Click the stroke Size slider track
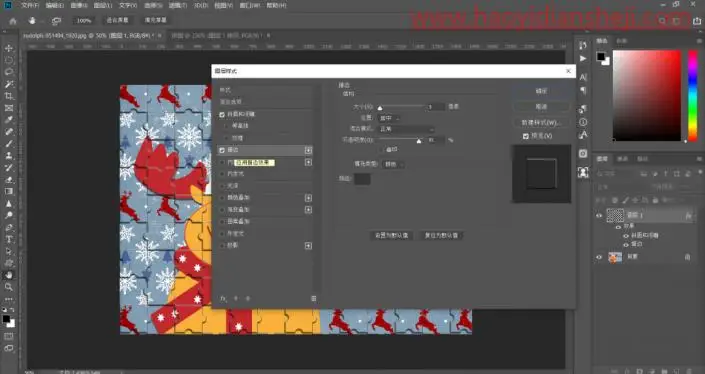 pos(402,107)
